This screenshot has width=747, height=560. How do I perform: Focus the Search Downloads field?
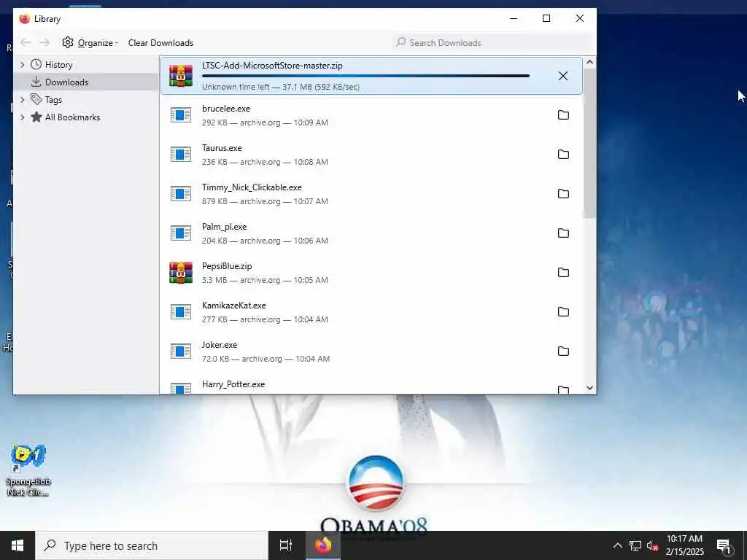pos(491,43)
